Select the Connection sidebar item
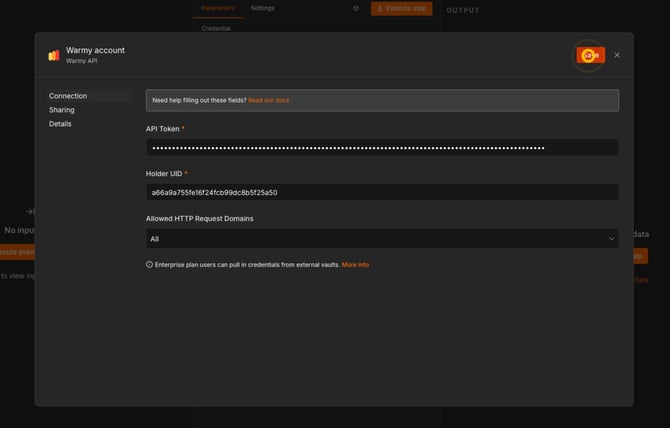 [x=89, y=96]
